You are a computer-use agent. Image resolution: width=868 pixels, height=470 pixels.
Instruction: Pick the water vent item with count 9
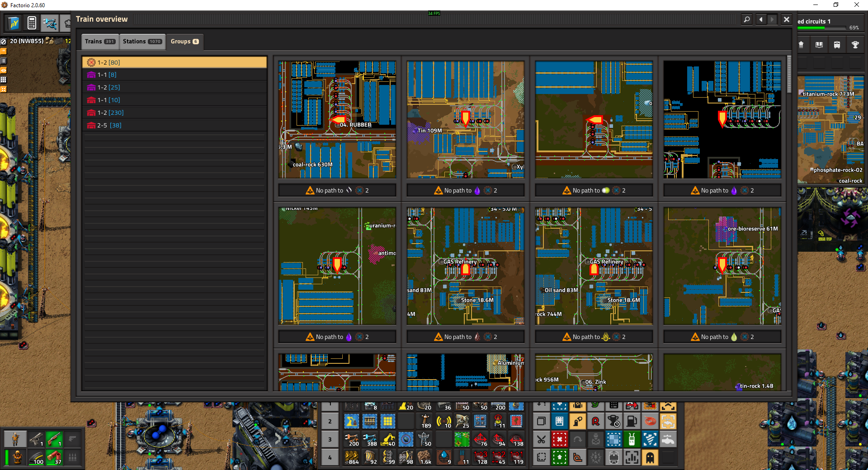pos(444,457)
